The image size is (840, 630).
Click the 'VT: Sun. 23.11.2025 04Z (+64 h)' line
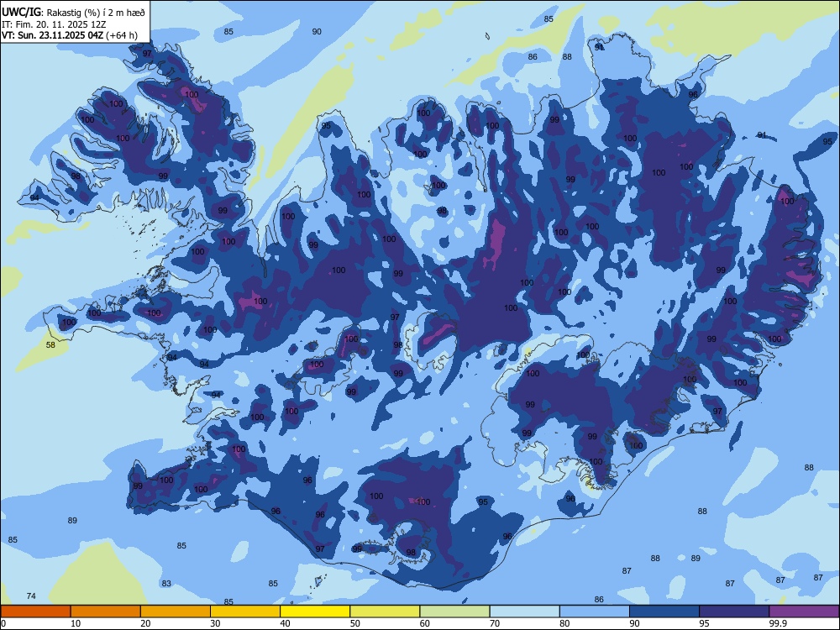(69, 35)
